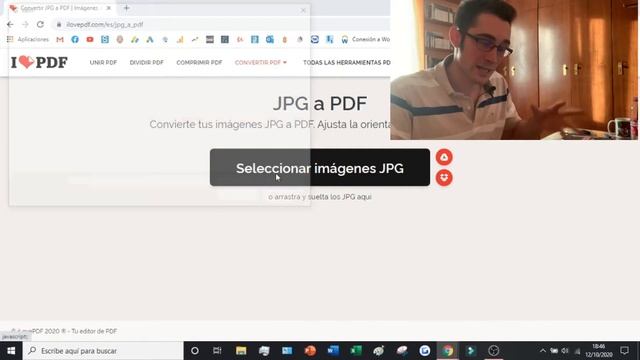Go back in the browser
Viewport: 640px width, 360px height.
coord(10,24)
